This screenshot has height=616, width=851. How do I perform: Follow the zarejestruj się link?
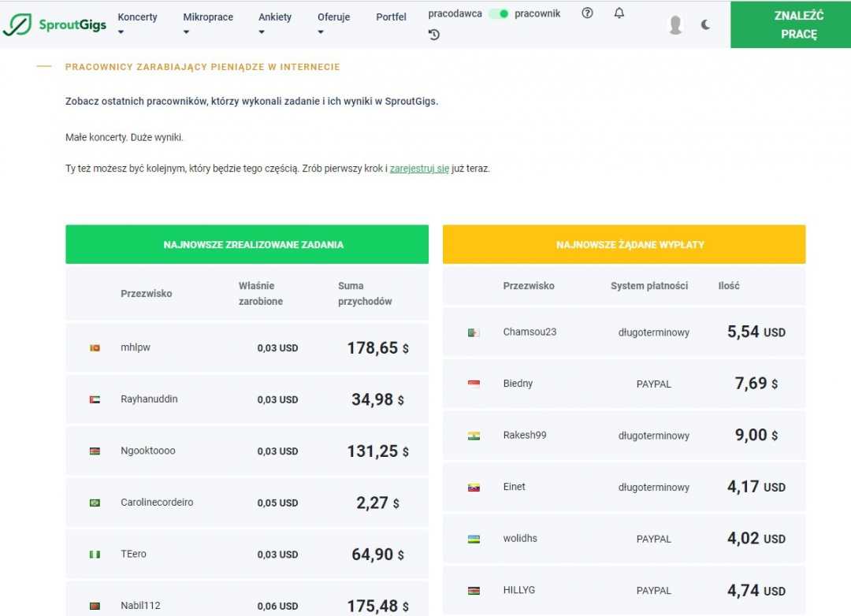[419, 169]
